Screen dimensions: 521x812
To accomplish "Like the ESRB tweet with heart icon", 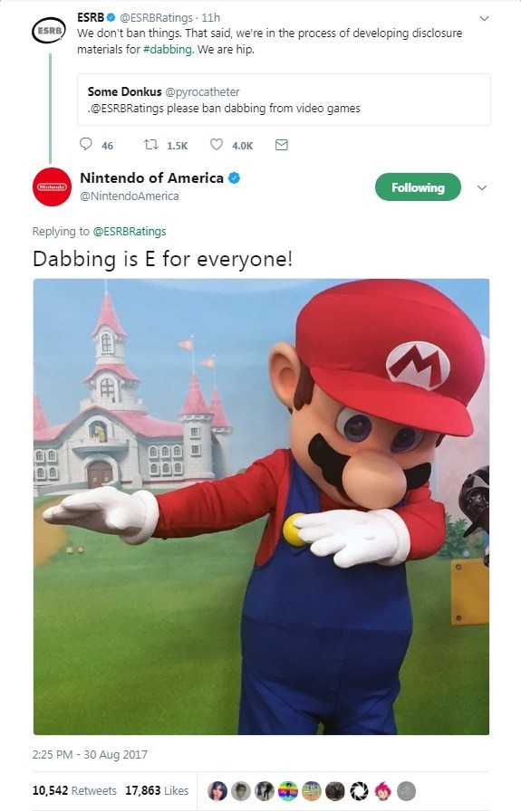I will 217,144.
